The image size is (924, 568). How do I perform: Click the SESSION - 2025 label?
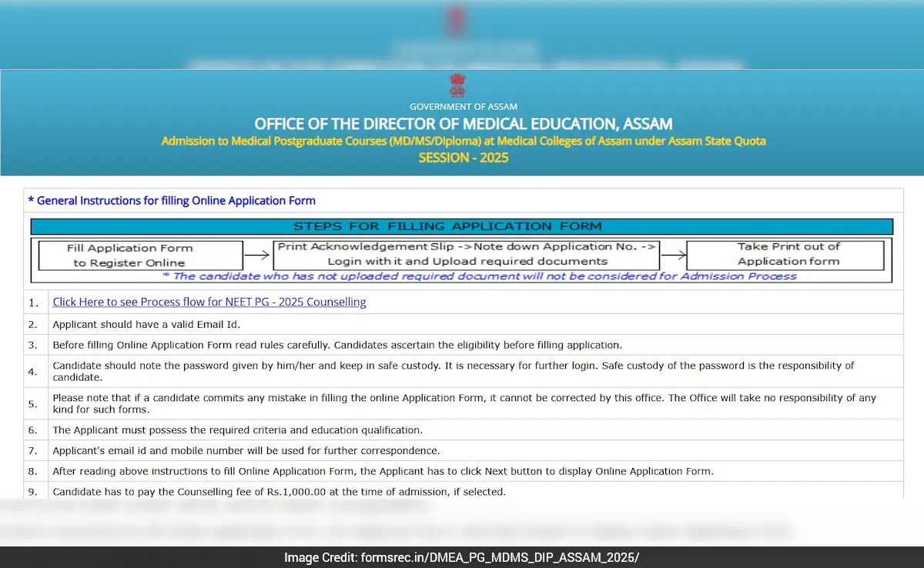[463, 158]
